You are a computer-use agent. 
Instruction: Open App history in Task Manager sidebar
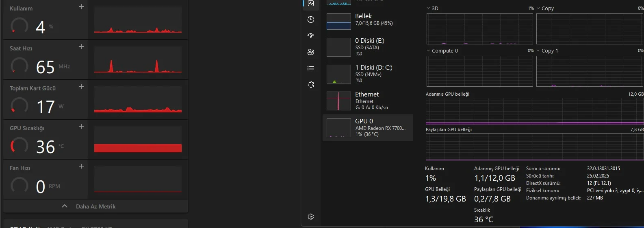311,20
